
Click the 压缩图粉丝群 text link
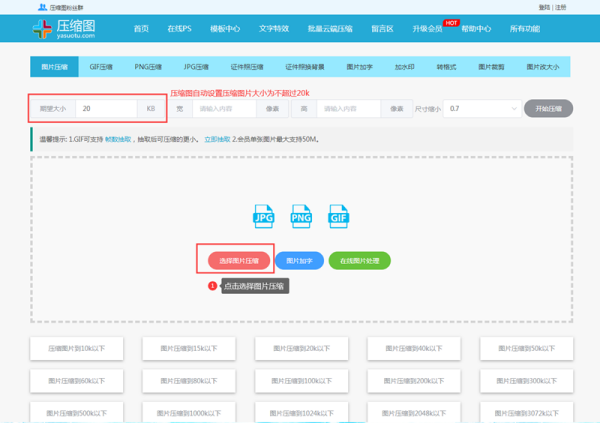click(x=66, y=7)
